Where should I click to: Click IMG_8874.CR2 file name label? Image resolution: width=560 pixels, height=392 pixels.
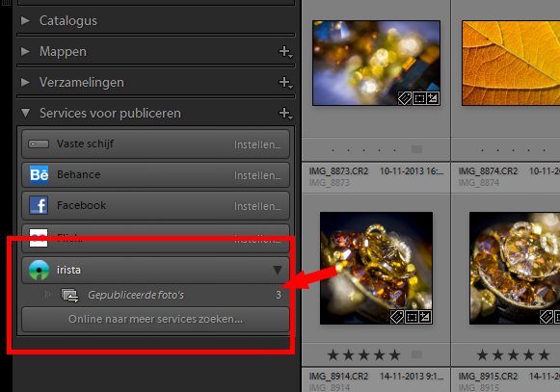(x=488, y=171)
